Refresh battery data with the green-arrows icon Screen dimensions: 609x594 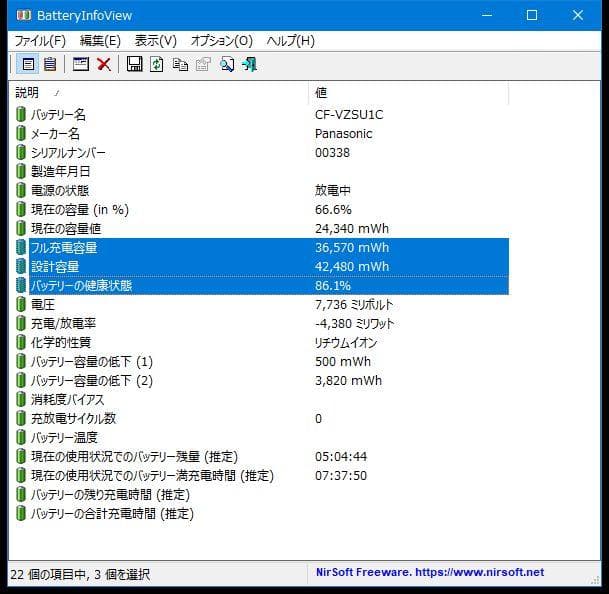tap(157, 64)
